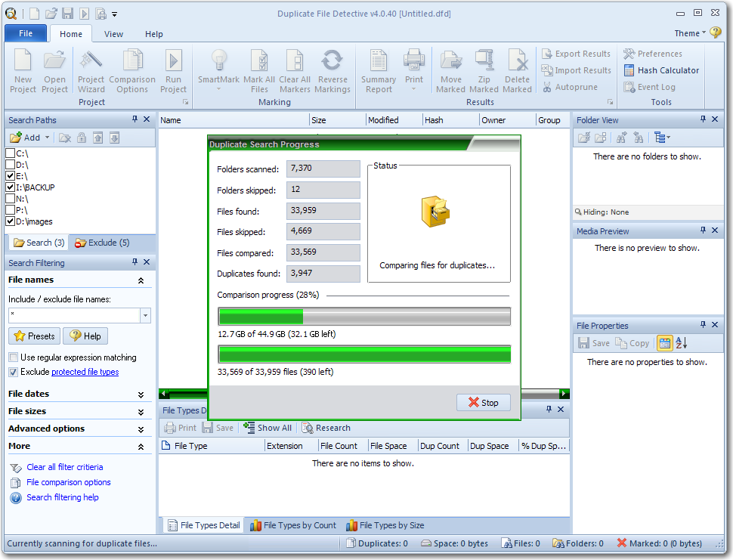Click the sort alphabetically icon in File Properties
The image size is (733, 560).
(x=682, y=343)
